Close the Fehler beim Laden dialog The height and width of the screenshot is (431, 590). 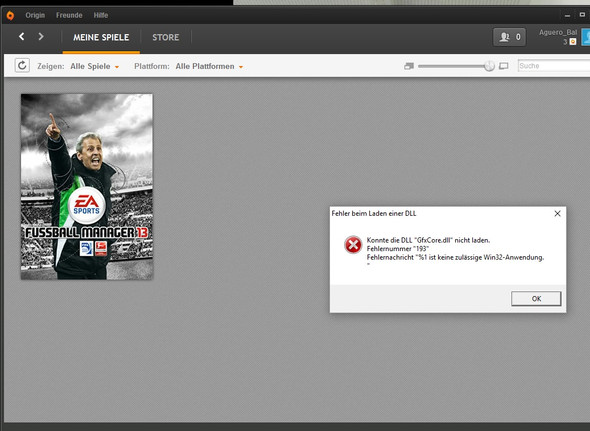tap(557, 213)
